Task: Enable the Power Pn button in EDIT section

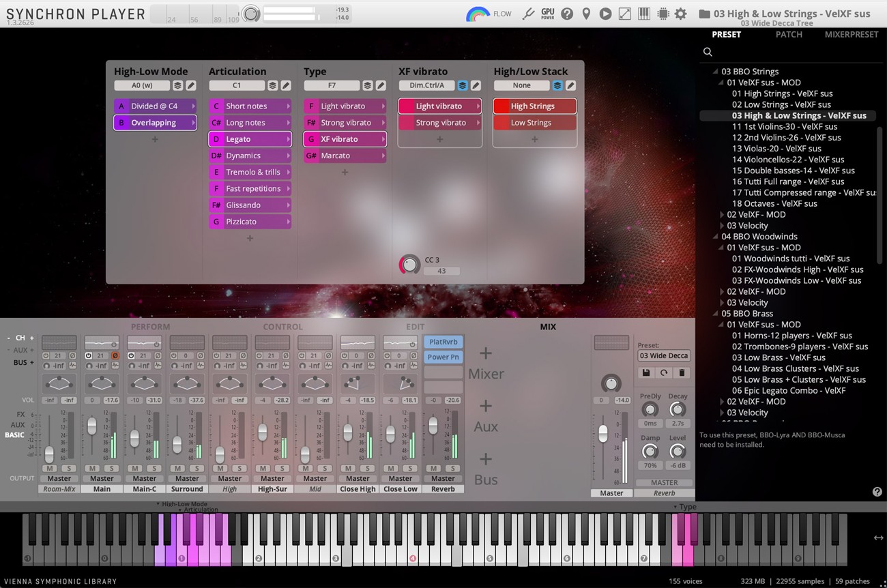Action: [443, 356]
